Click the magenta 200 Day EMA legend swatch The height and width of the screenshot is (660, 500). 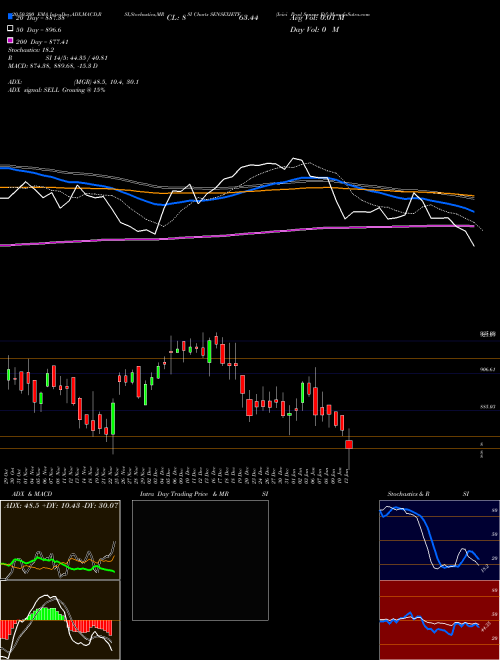(x=10, y=40)
